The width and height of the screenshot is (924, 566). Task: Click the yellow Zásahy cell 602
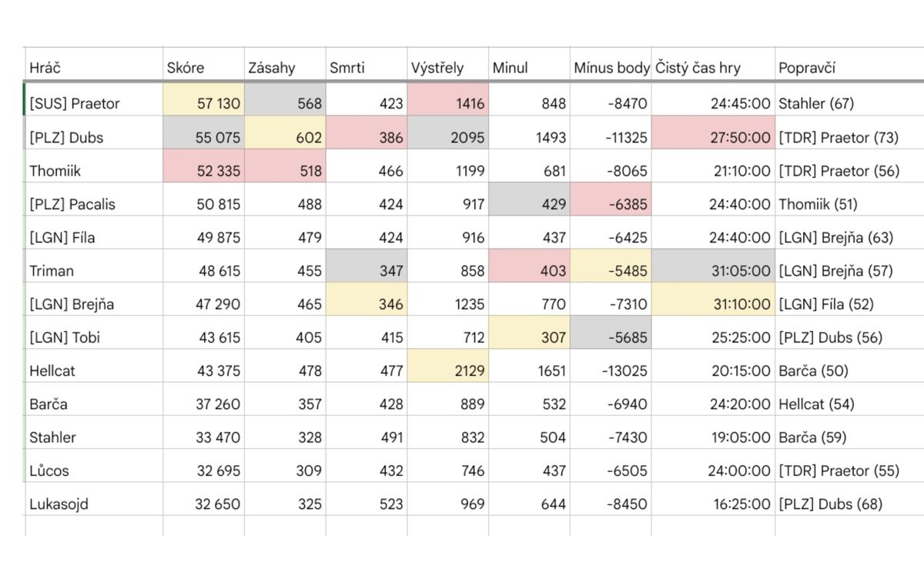pos(285,137)
